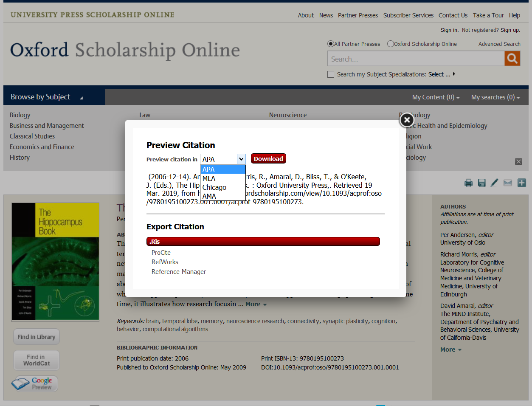Expand the My searches (0) menu
Screen dimensions: 532x406
pyautogui.click(x=495, y=97)
